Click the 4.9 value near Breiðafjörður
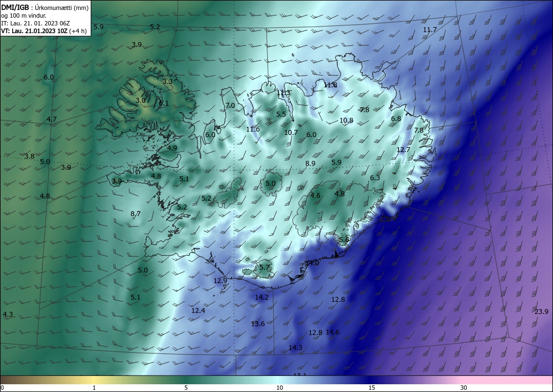 pos(172,148)
